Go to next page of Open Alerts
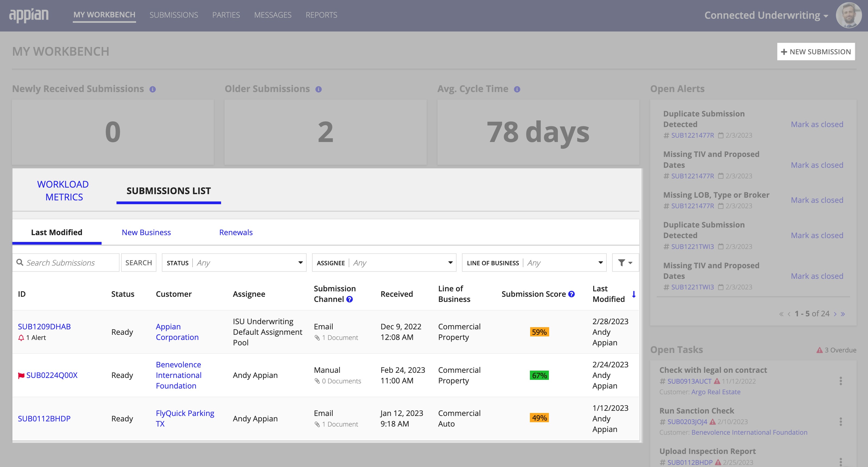 (x=835, y=314)
